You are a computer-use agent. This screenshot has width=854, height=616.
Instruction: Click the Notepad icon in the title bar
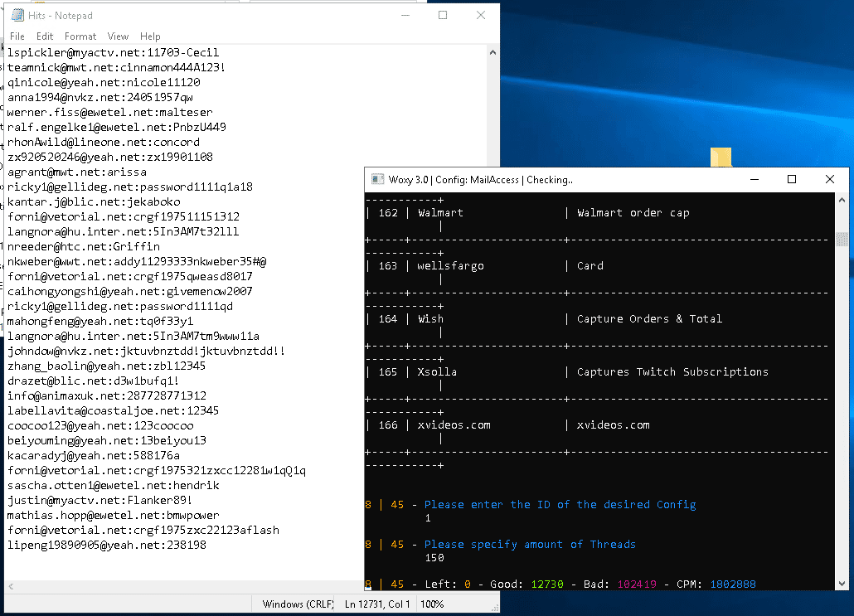[15, 16]
